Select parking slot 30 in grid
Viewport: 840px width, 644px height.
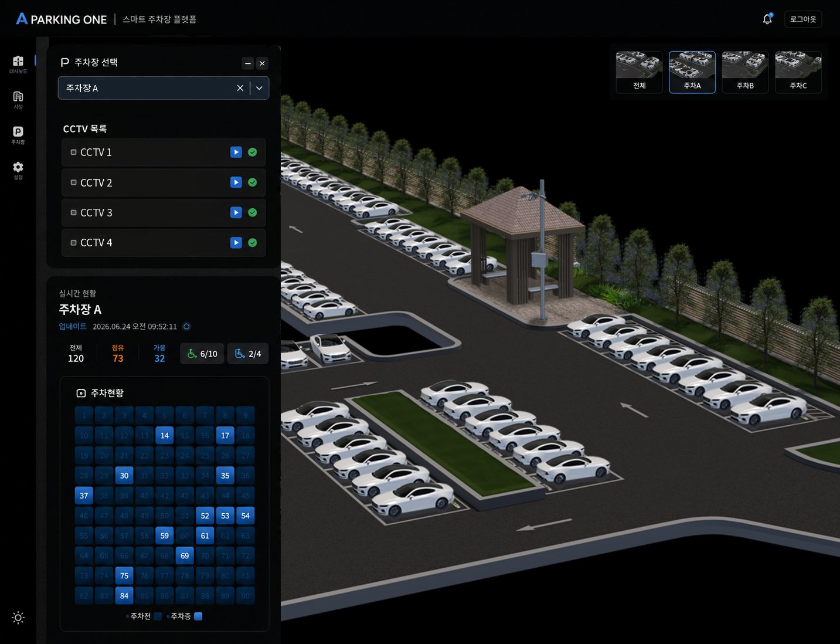click(x=124, y=476)
